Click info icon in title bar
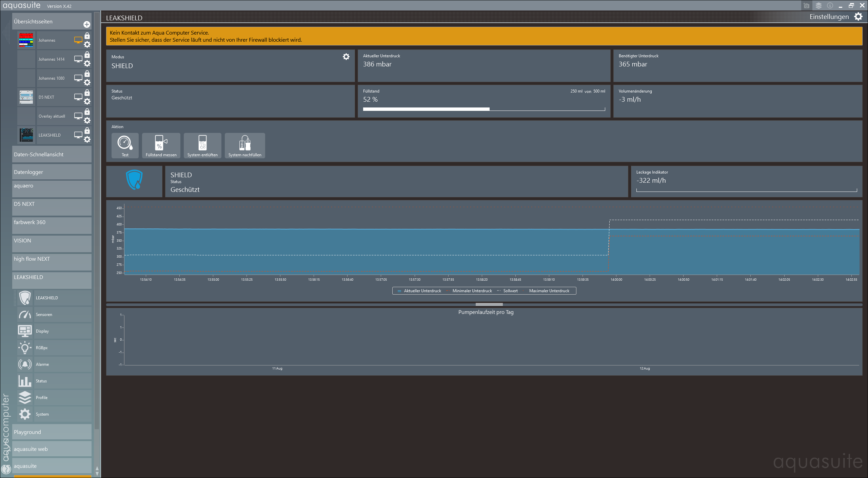Screen dimensions: 868x478 click(x=830, y=5)
